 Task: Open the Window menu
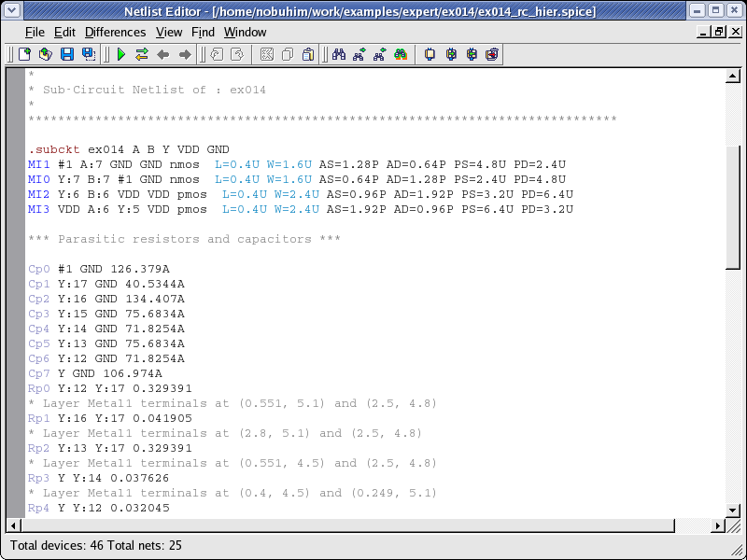click(x=245, y=32)
